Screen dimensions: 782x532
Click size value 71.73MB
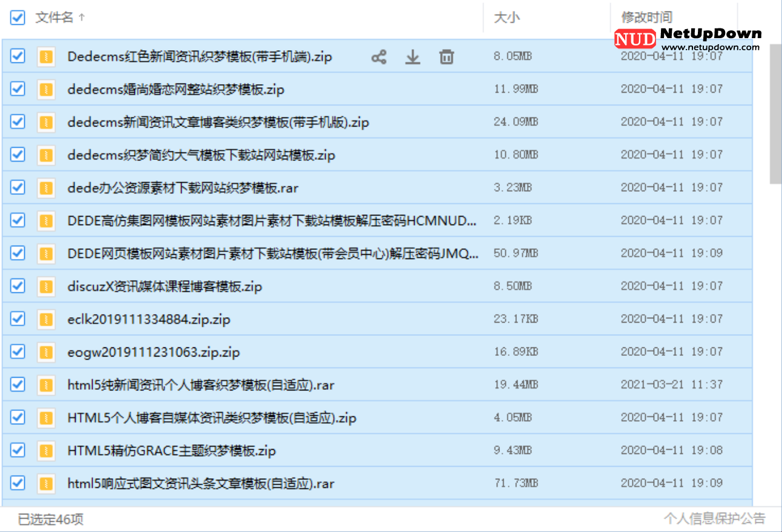pyautogui.click(x=516, y=483)
